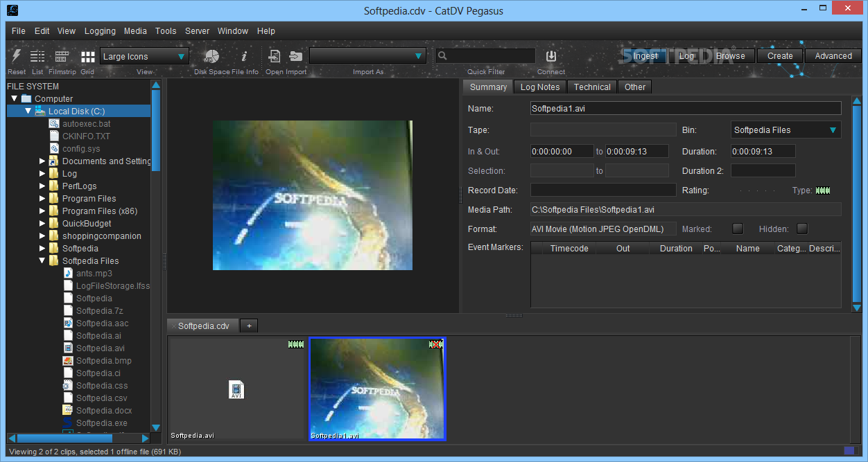Switch to Grid view icon
868x462 pixels.
click(87, 57)
